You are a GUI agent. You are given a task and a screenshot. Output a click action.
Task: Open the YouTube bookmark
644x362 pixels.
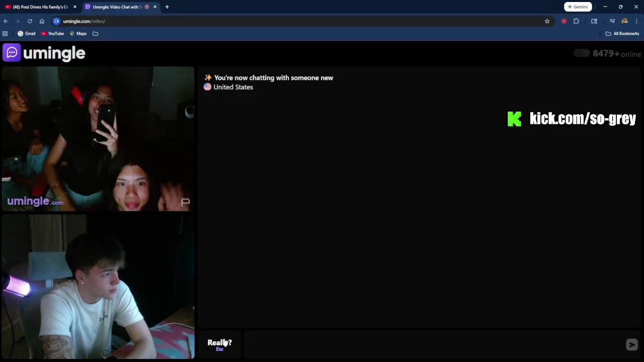tap(52, 34)
